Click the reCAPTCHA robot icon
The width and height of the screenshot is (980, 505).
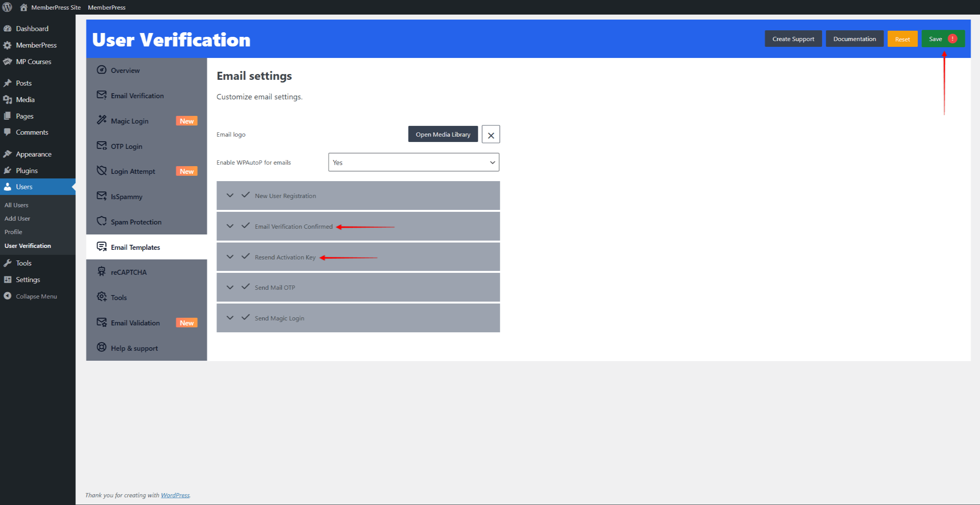point(101,271)
